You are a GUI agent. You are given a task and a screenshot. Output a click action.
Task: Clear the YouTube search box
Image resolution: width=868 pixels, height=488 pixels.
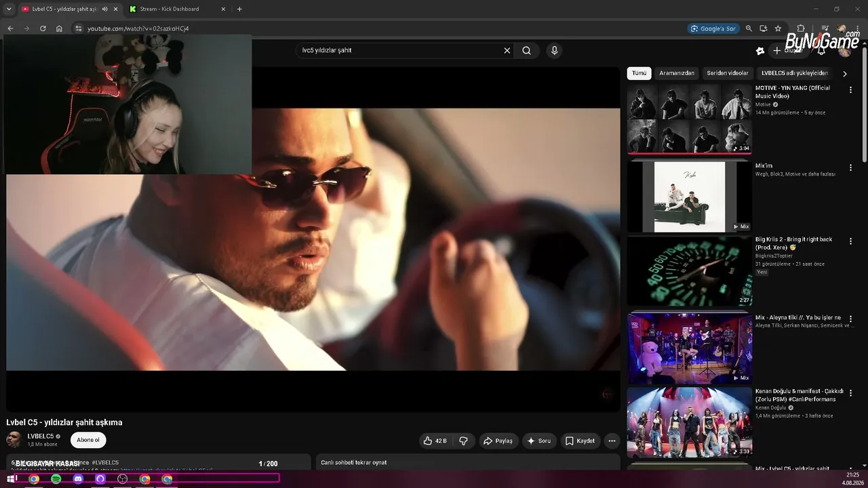pyautogui.click(x=507, y=50)
